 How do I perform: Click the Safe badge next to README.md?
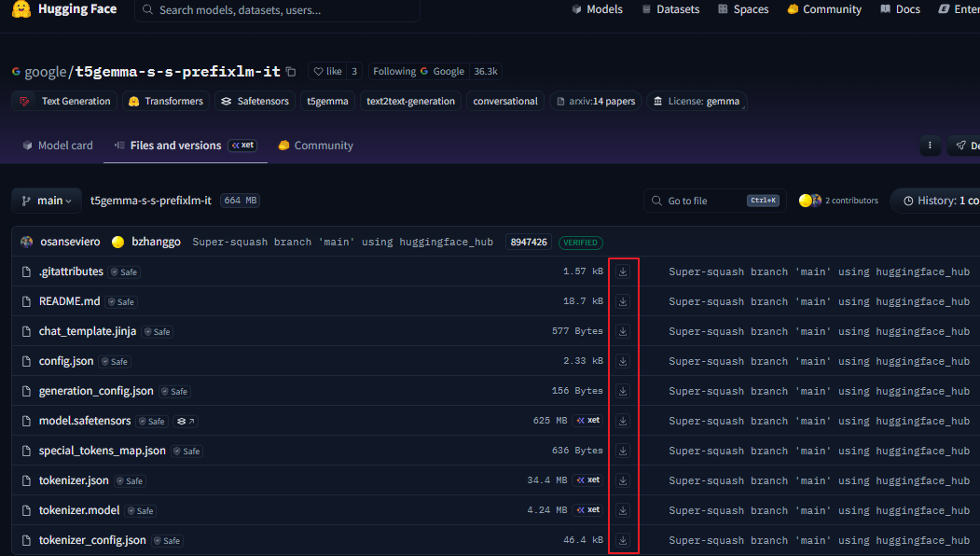pos(121,302)
